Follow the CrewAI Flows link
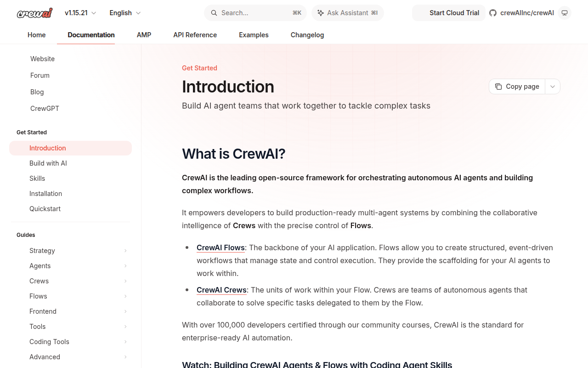588x368 pixels. point(220,247)
